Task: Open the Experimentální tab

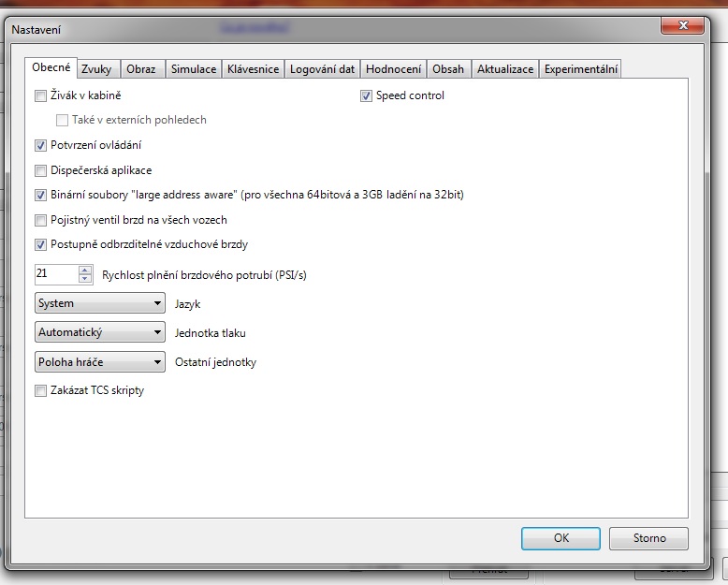Action: pos(580,69)
